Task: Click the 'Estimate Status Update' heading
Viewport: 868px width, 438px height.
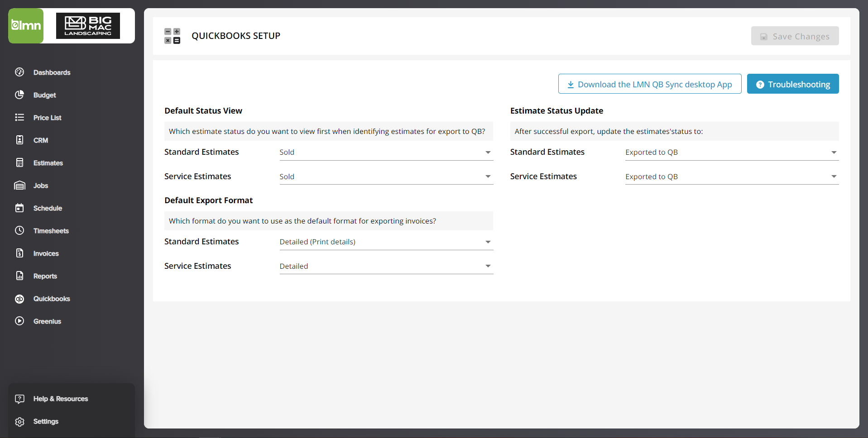Action: [556, 111]
